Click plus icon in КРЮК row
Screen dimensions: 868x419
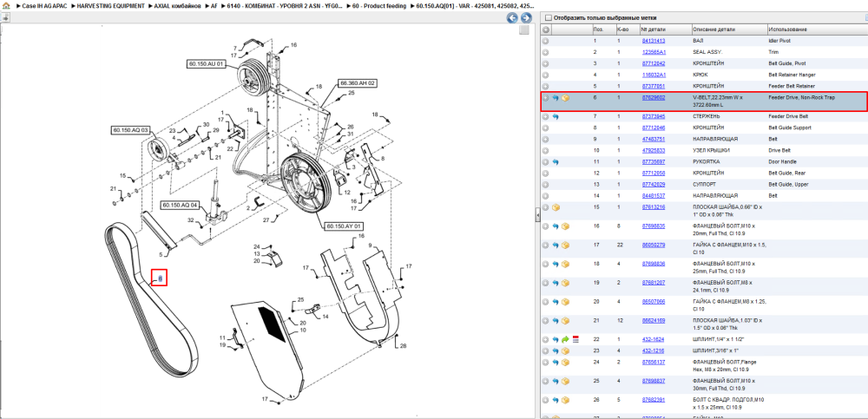[x=546, y=75]
